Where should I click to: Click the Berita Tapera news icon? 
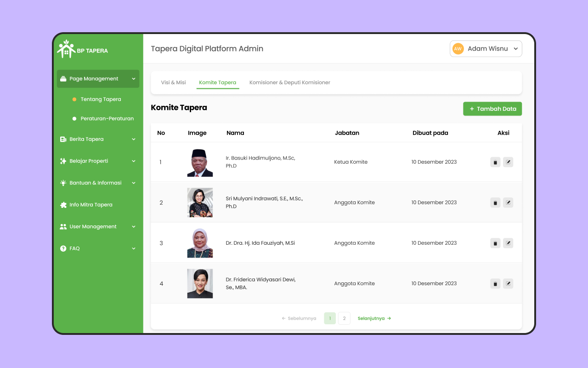[63, 139]
